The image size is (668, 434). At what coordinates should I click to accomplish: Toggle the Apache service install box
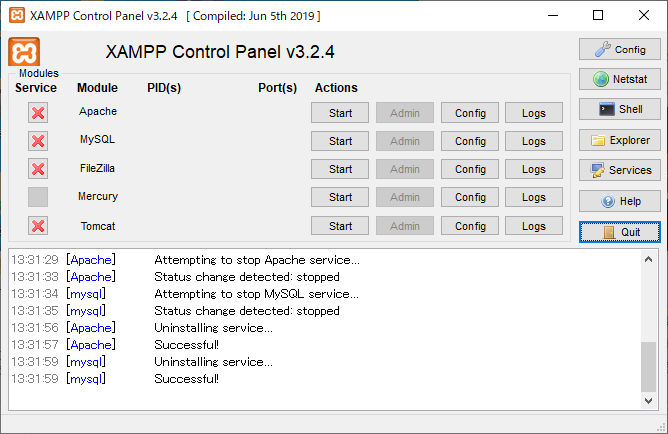[38, 113]
